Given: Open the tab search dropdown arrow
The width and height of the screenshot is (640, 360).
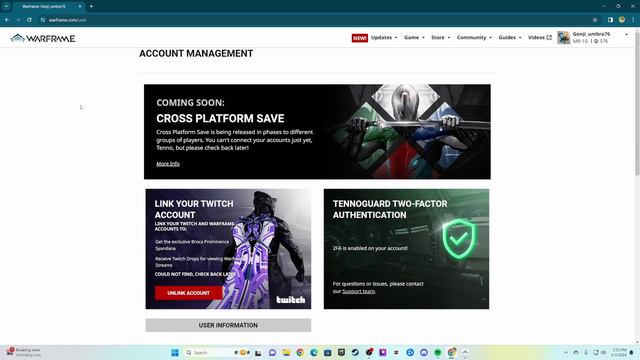Looking at the screenshot, I should [x=6, y=6].
